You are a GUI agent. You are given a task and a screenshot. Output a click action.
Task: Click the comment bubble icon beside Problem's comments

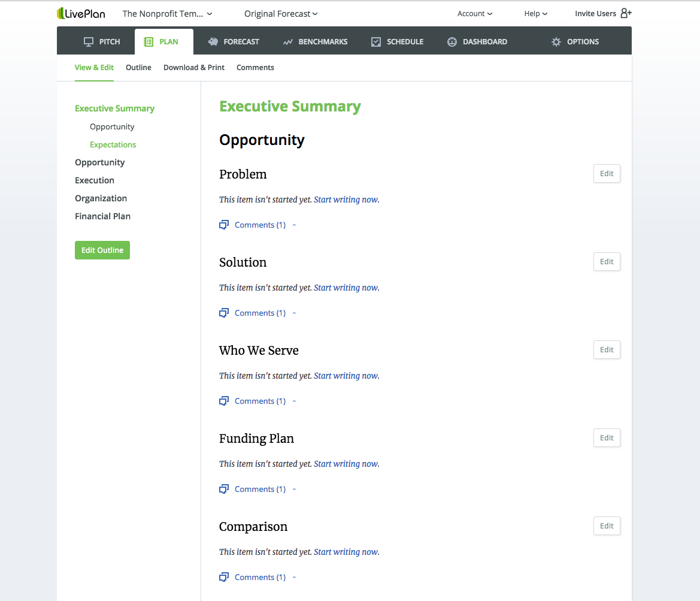223,224
